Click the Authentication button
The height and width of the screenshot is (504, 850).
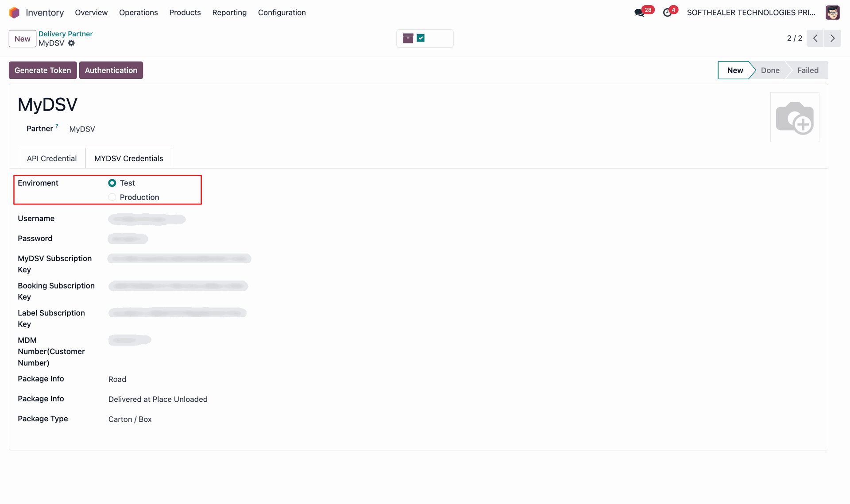[x=111, y=70]
